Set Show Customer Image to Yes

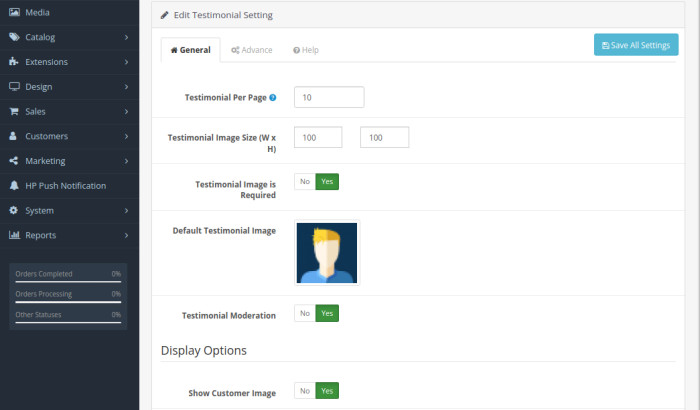point(327,391)
